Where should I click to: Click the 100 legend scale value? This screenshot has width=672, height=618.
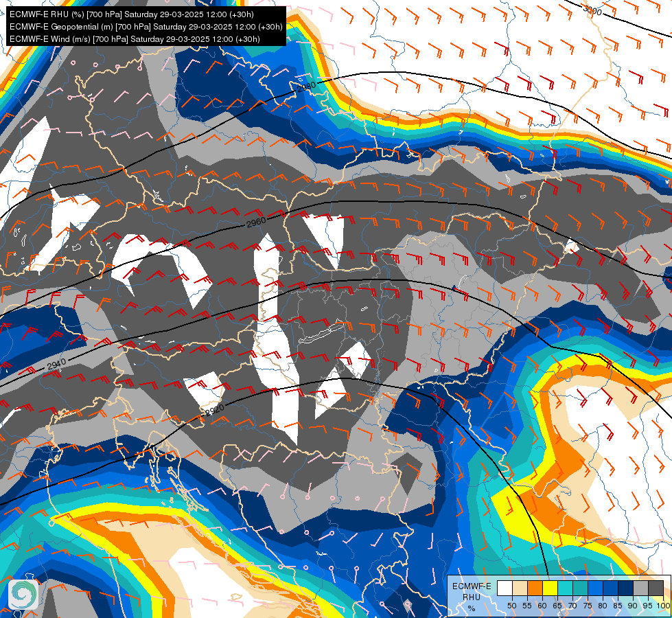point(664,606)
